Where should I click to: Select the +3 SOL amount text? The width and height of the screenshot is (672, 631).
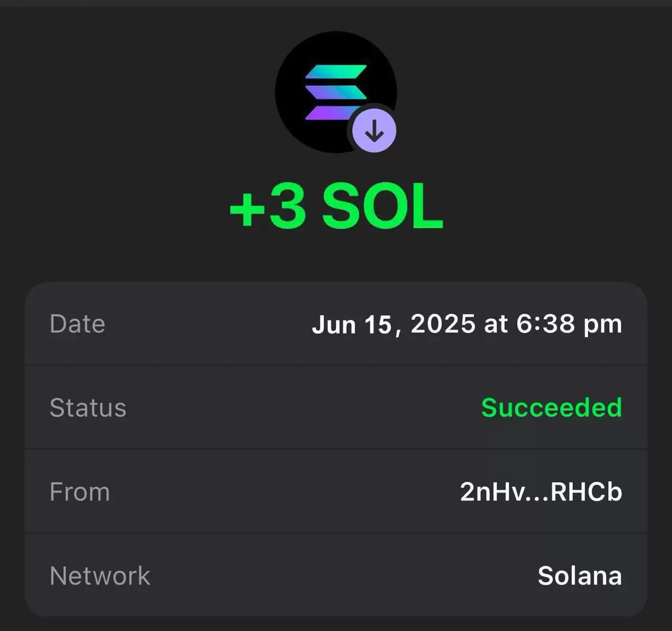337,207
